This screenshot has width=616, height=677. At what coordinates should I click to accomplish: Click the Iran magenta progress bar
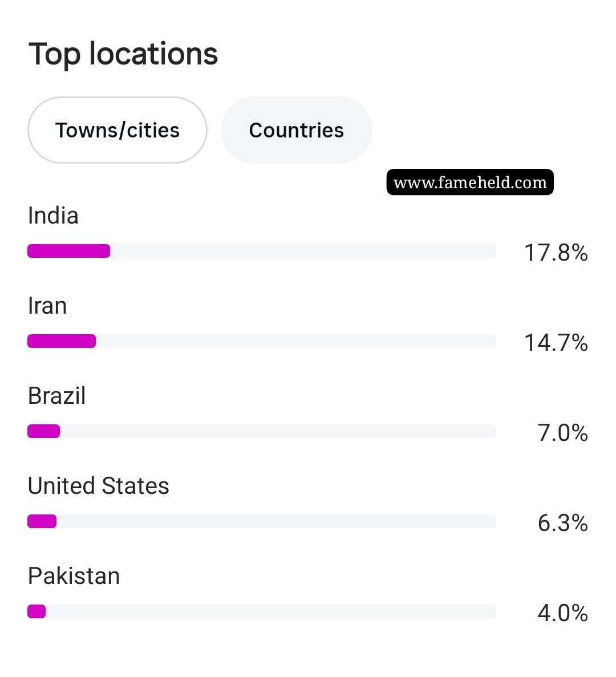[61, 341]
